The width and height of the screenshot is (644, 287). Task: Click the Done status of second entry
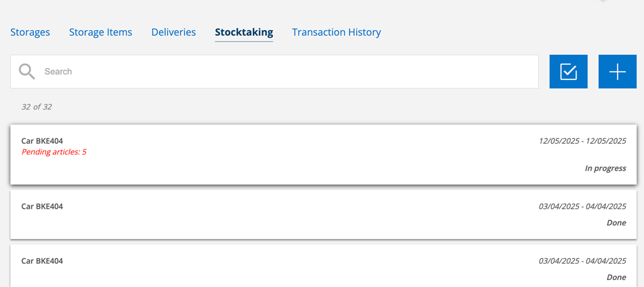point(616,223)
